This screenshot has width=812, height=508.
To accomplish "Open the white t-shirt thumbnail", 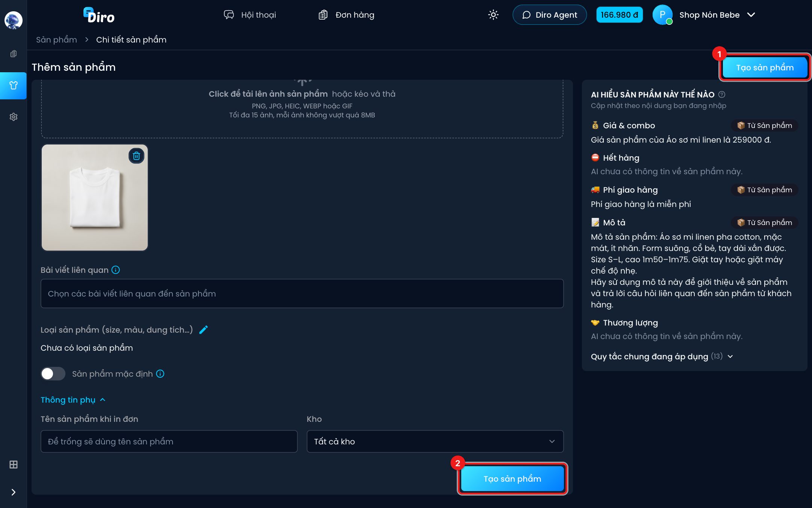I will (95, 198).
